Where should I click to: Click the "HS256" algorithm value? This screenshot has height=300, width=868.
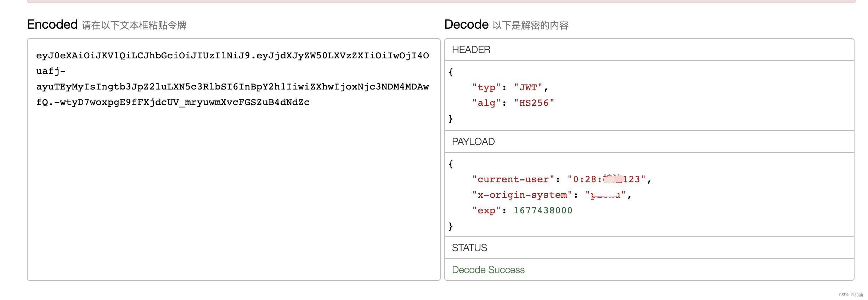[x=534, y=103]
